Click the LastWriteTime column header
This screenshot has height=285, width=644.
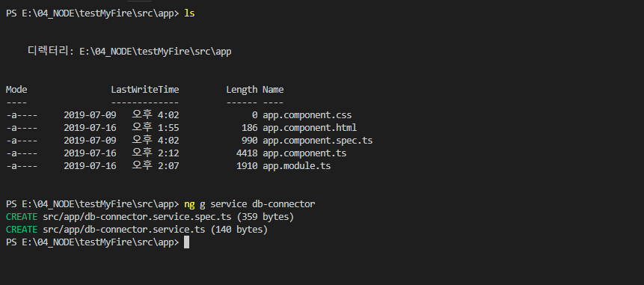pos(145,90)
